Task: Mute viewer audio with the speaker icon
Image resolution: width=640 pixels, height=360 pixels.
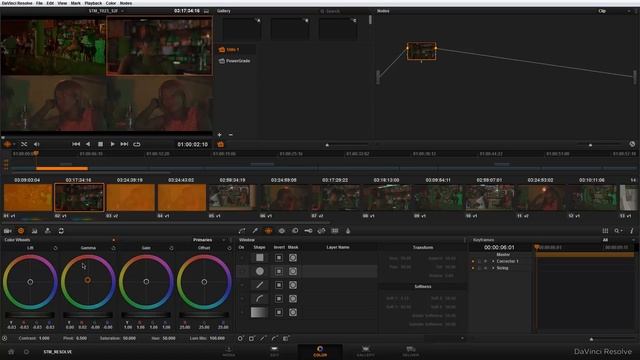Action: (36, 144)
